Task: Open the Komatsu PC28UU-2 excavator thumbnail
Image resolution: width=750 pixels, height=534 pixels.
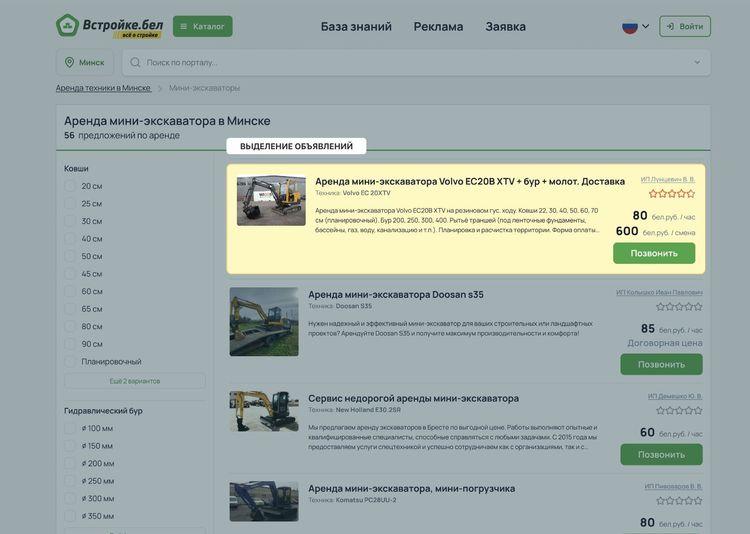Action: (264, 501)
